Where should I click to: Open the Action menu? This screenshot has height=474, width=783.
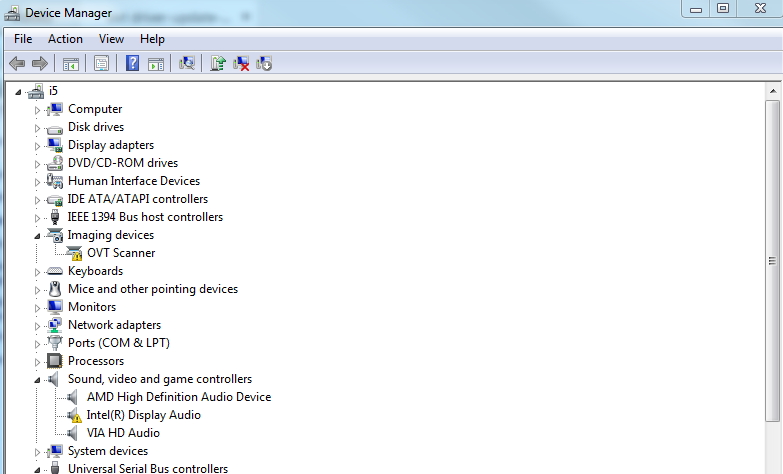click(65, 39)
